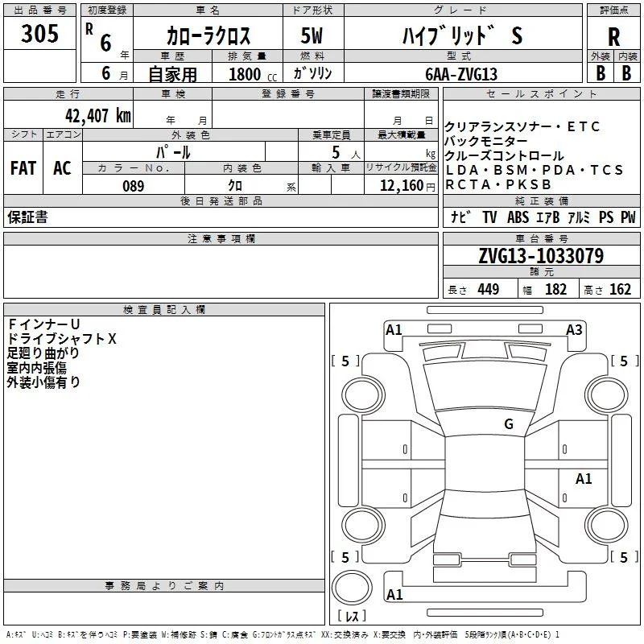644x644 pixels.
Task: Click mileage 42,407 km
Action: [x=97, y=116]
